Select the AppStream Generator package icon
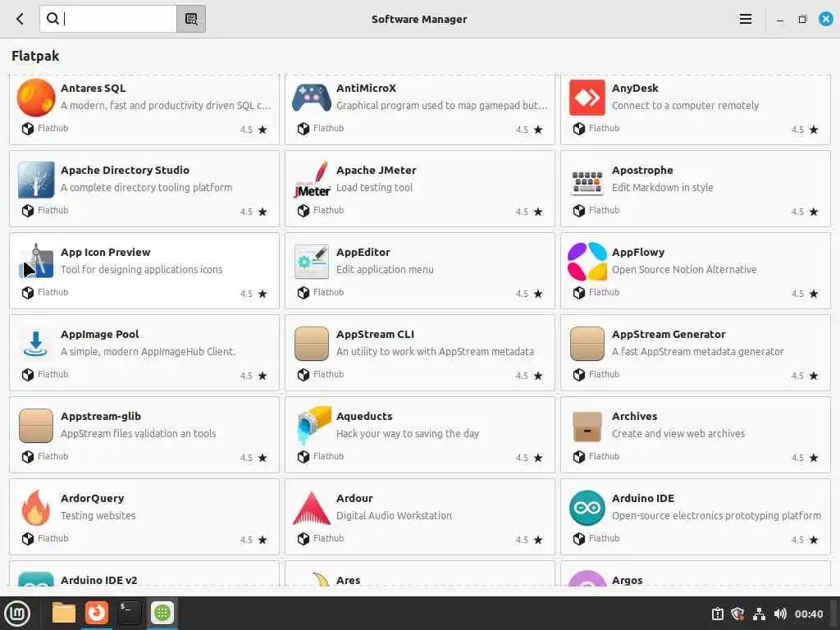Image resolution: width=840 pixels, height=630 pixels. pos(587,344)
